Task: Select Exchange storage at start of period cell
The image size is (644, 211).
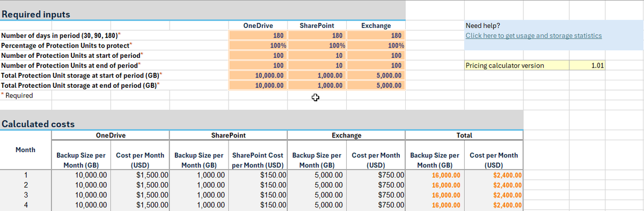Action: click(376, 76)
